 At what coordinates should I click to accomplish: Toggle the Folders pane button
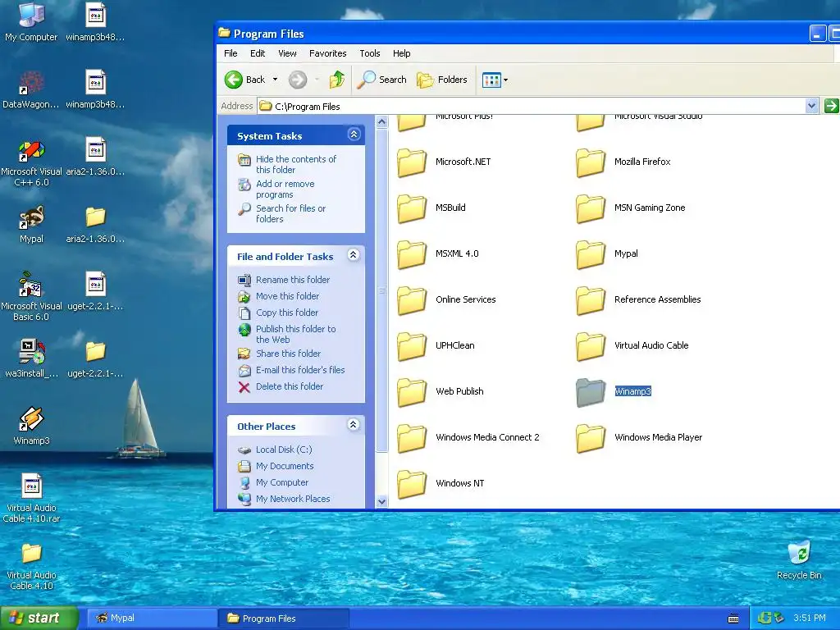(442, 80)
